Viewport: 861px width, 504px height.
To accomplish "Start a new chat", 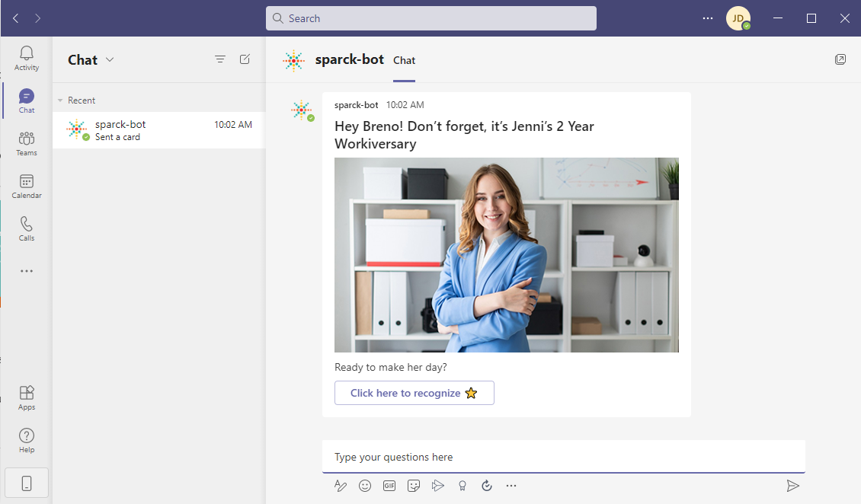I will pyautogui.click(x=245, y=59).
